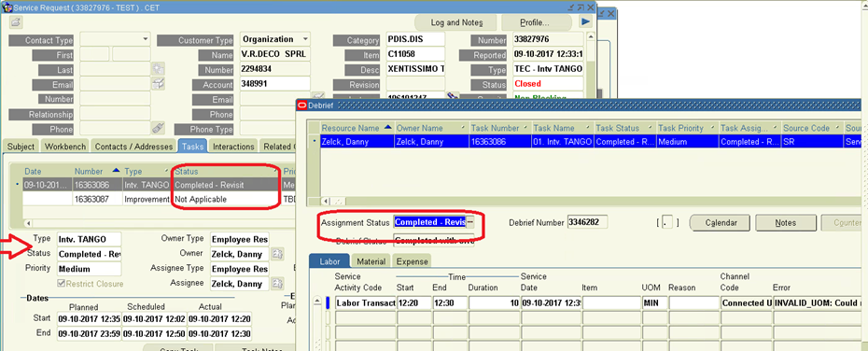
Task: Click the Error field starting INVALID_UOM
Action: click(x=817, y=302)
